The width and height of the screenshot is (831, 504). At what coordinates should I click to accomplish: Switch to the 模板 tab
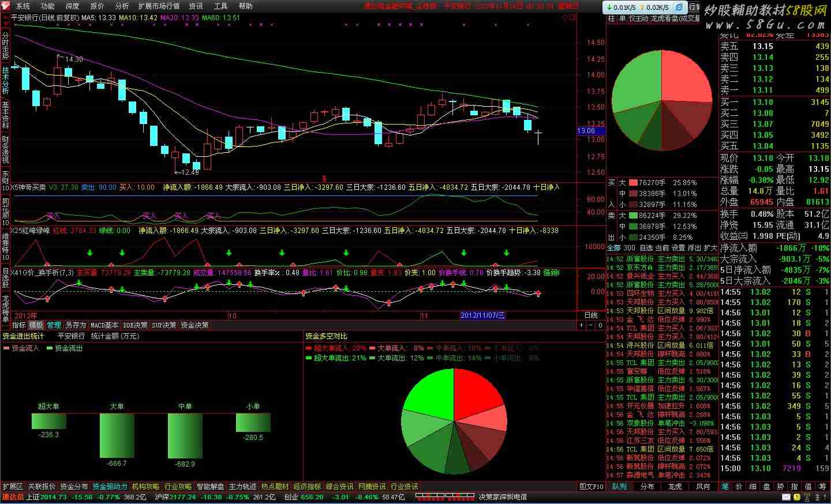pyautogui.click(x=36, y=325)
